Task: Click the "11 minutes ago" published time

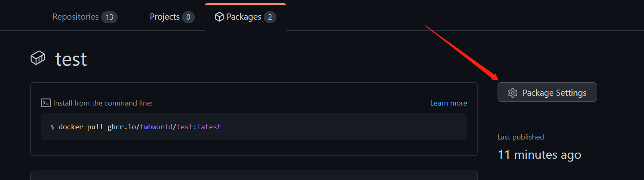Action: pyautogui.click(x=539, y=155)
